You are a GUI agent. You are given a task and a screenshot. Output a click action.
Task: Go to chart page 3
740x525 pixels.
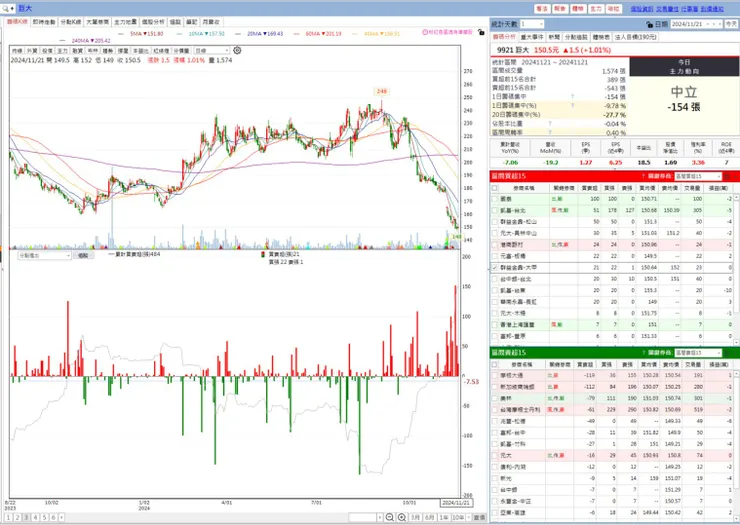pyautogui.click(x=26, y=517)
